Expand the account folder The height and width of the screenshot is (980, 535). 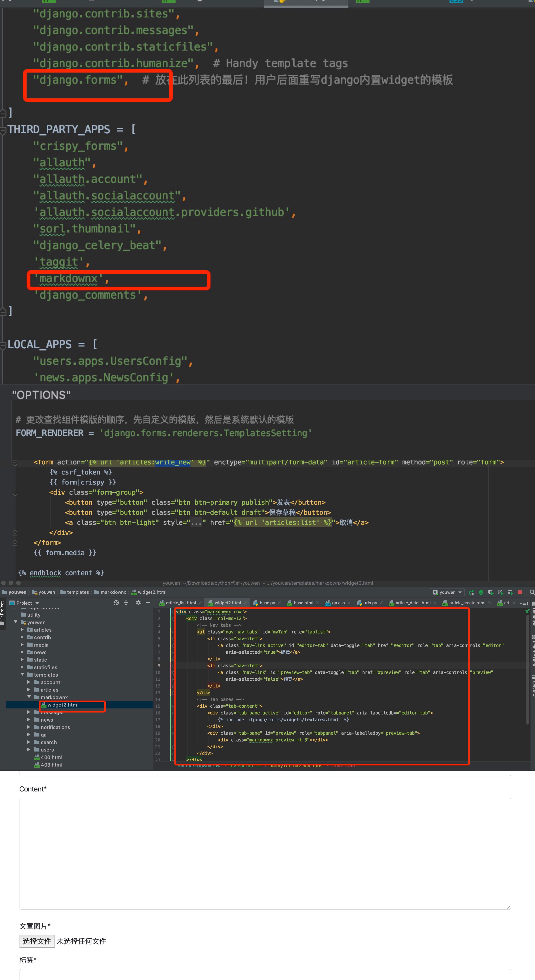coord(29,682)
